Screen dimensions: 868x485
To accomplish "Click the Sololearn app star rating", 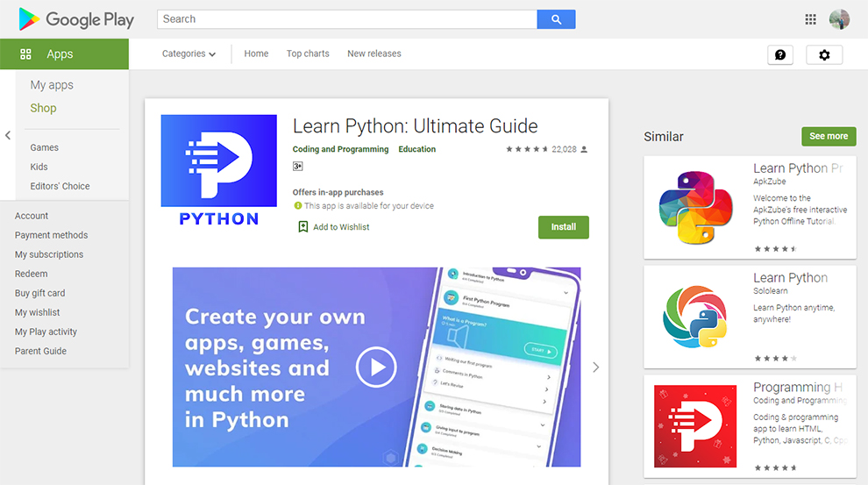I will (x=776, y=358).
